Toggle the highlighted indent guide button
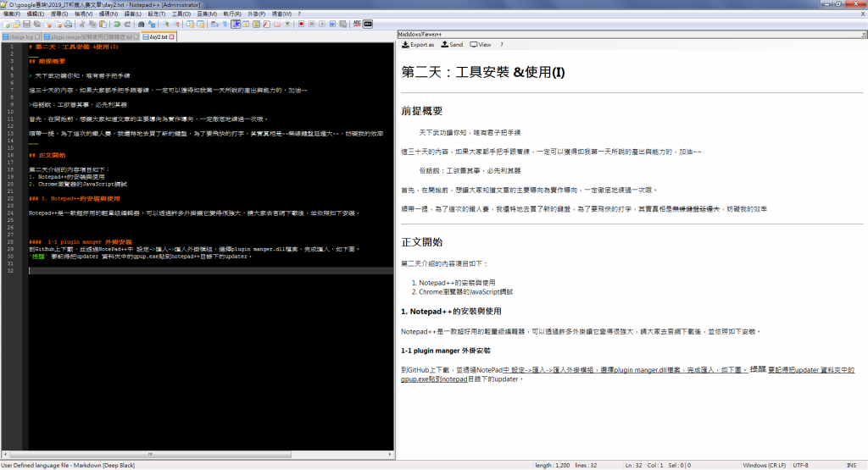 (x=236, y=25)
